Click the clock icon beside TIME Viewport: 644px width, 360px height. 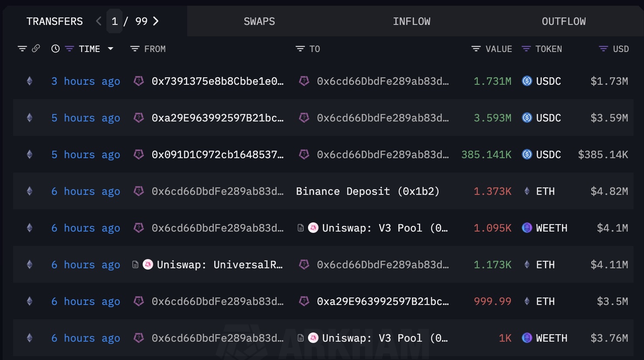click(55, 49)
